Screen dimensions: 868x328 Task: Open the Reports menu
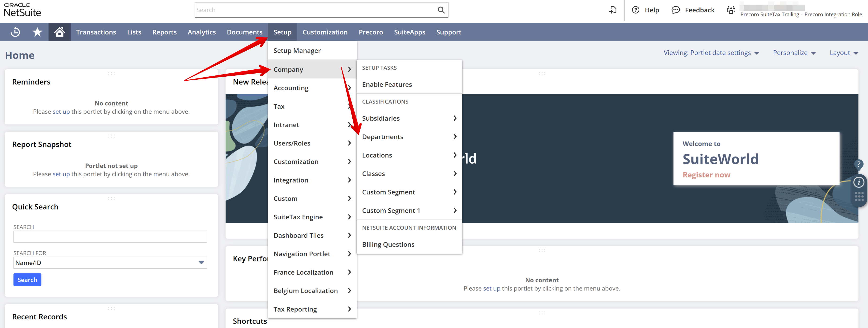[164, 32]
